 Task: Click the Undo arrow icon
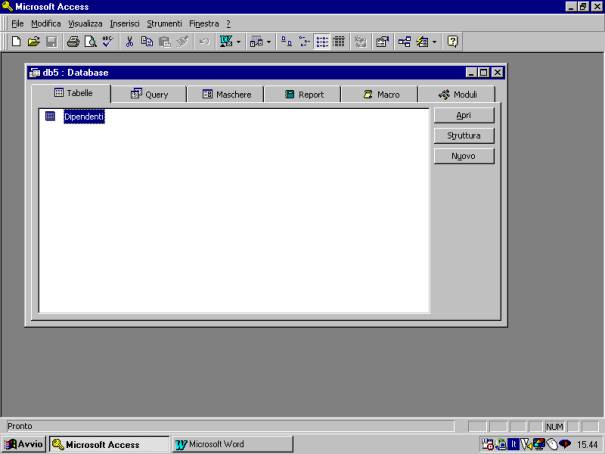coord(204,41)
